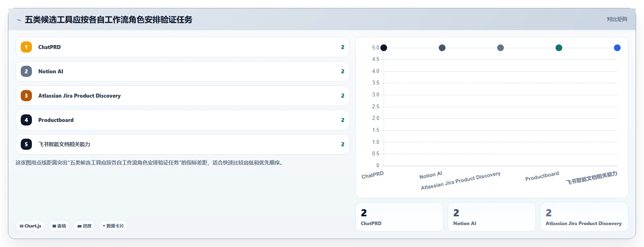Click the Chart.js tag

coord(30,226)
